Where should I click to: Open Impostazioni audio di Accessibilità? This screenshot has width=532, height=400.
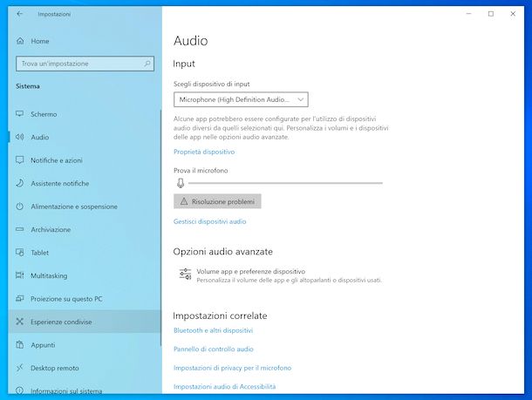(225, 386)
